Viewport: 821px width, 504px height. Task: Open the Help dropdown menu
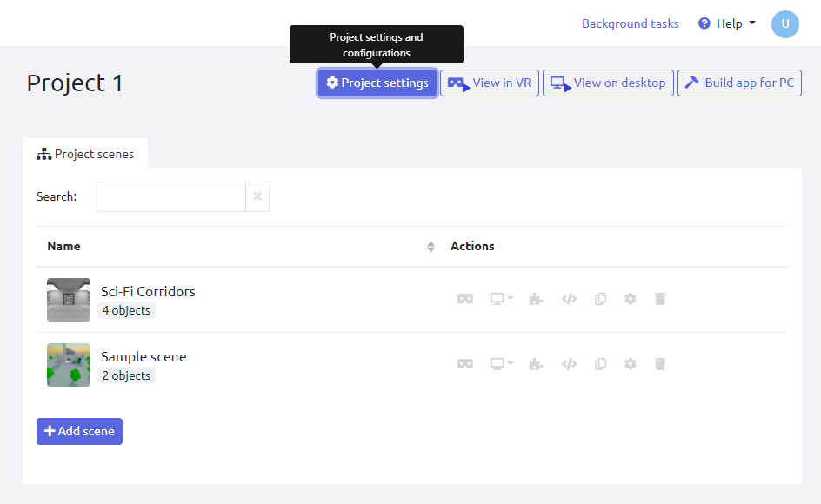[x=727, y=23]
